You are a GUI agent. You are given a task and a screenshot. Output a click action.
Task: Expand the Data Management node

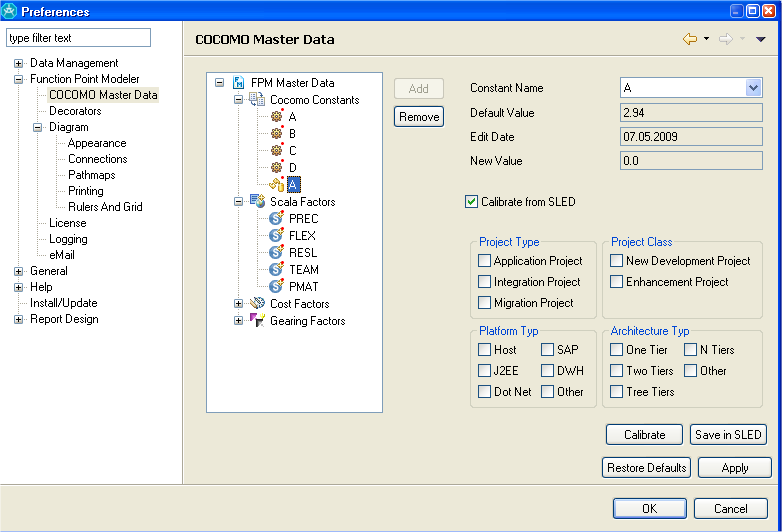(x=18, y=63)
